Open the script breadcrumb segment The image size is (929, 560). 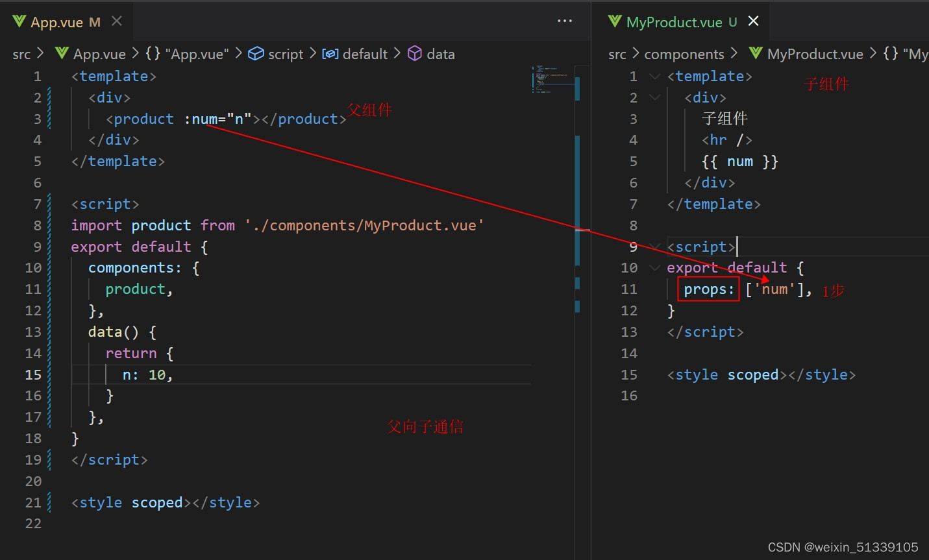click(x=286, y=54)
